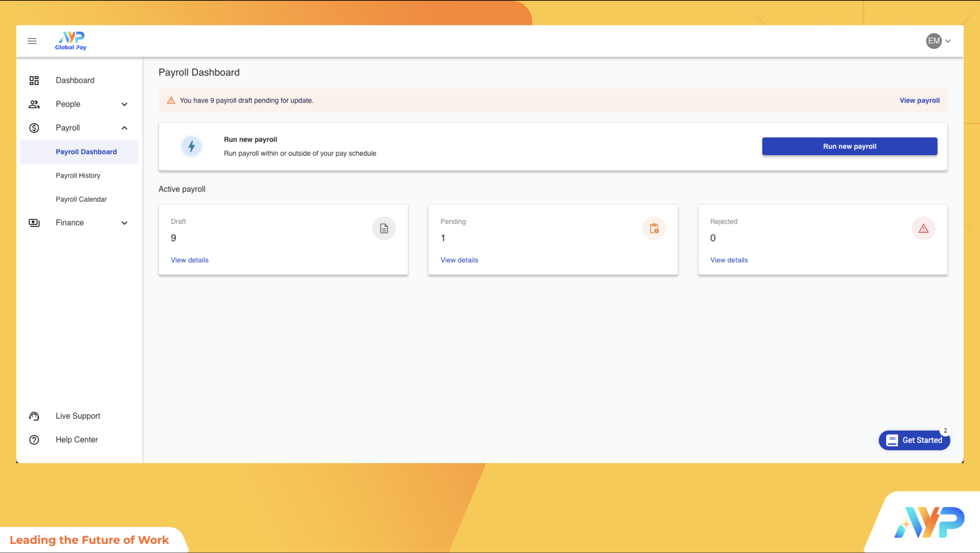Open the EM user account dropdown
Viewport: 980px width, 553px height.
pyautogui.click(x=938, y=41)
